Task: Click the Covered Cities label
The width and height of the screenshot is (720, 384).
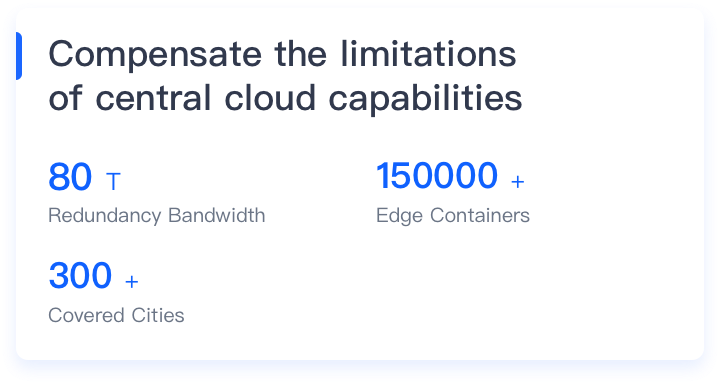Action: point(116,315)
